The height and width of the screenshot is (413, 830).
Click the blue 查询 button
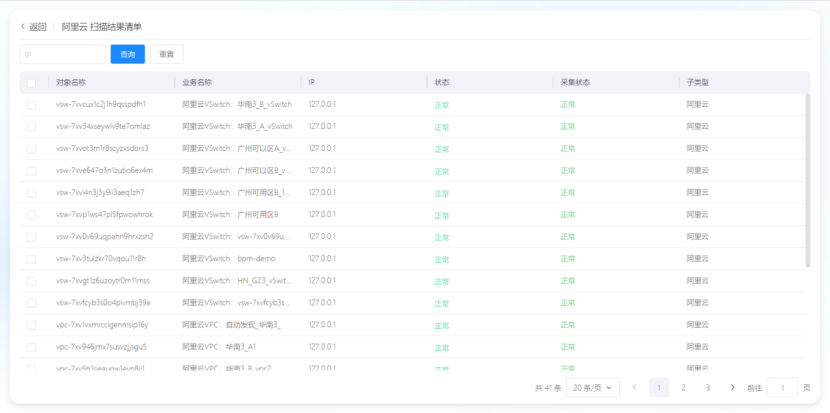click(x=128, y=54)
